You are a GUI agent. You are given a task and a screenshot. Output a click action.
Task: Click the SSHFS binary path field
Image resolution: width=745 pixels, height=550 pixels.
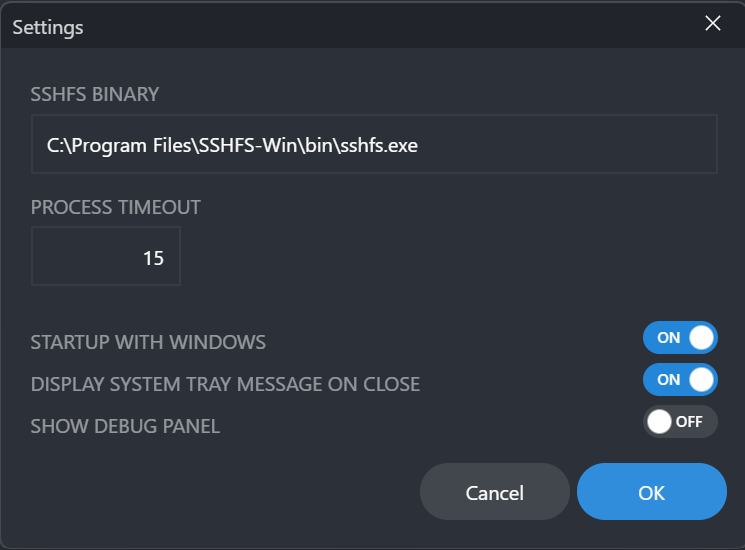point(373,144)
